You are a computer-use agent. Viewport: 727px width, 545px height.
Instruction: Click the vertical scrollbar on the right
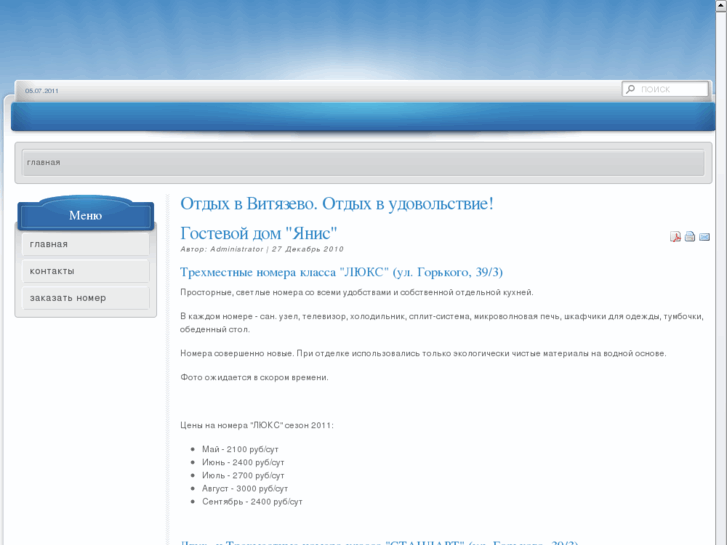click(x=721, y=272)
